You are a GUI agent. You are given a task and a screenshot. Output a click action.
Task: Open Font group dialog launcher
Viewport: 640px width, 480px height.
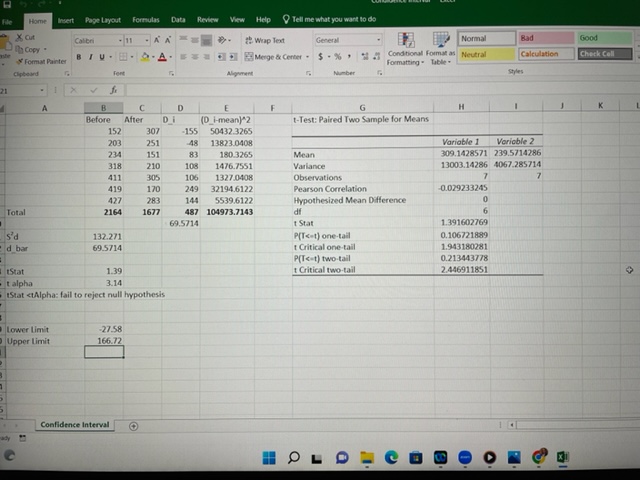[171, 73]
